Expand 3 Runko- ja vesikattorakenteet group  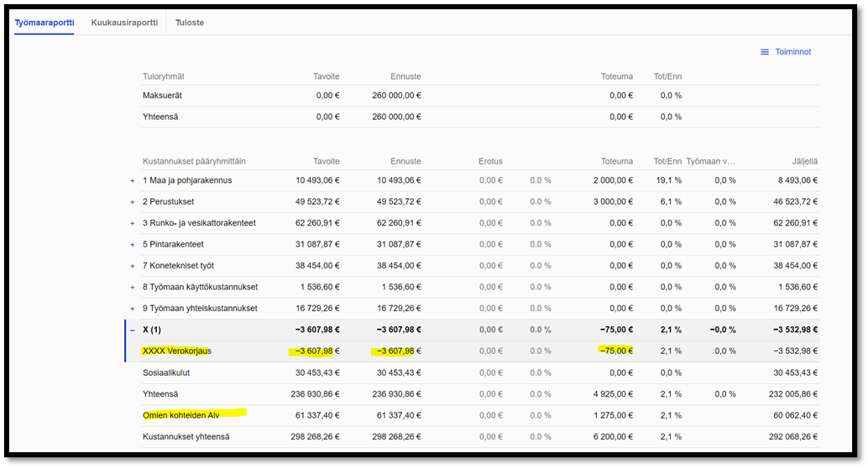(x=133, y=223)
